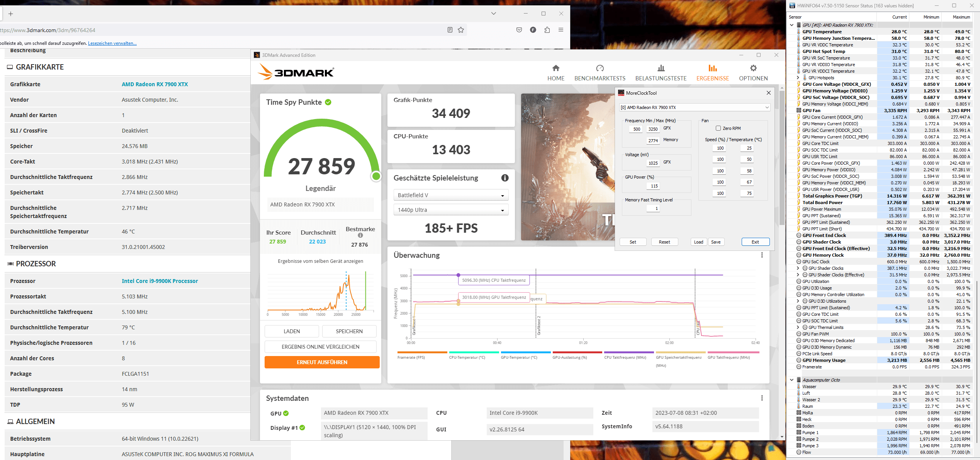
Task: Click the Save button in MoreClockTool
Action: click(x=716, y=242)
